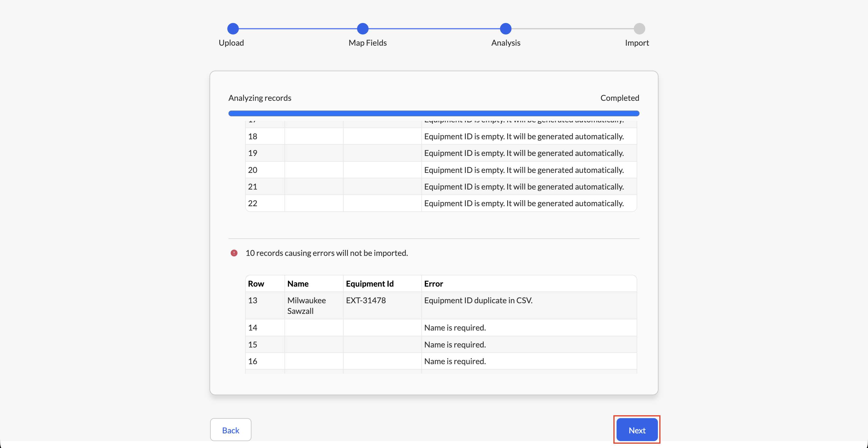The height and width of the screenshot is (448, 868).
Task: Select row 16 Name is required error
Action: pos(455,361)
